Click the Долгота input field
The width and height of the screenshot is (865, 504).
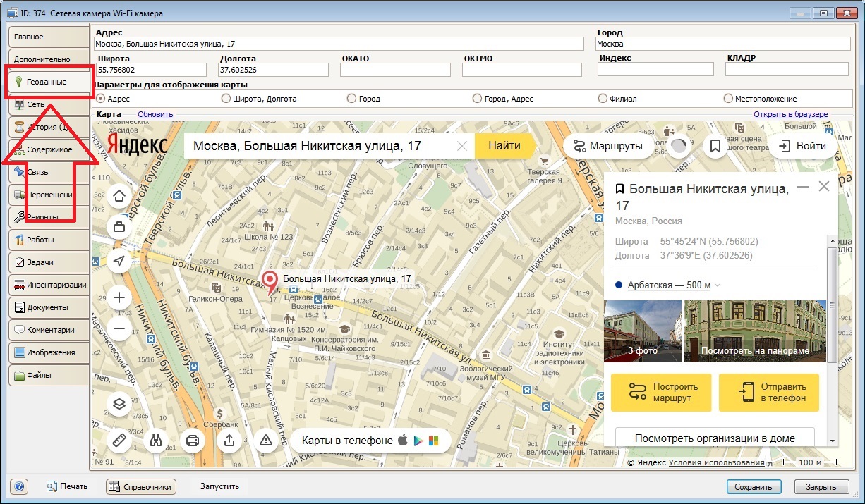pyautogui.click(x=273, y=70)
